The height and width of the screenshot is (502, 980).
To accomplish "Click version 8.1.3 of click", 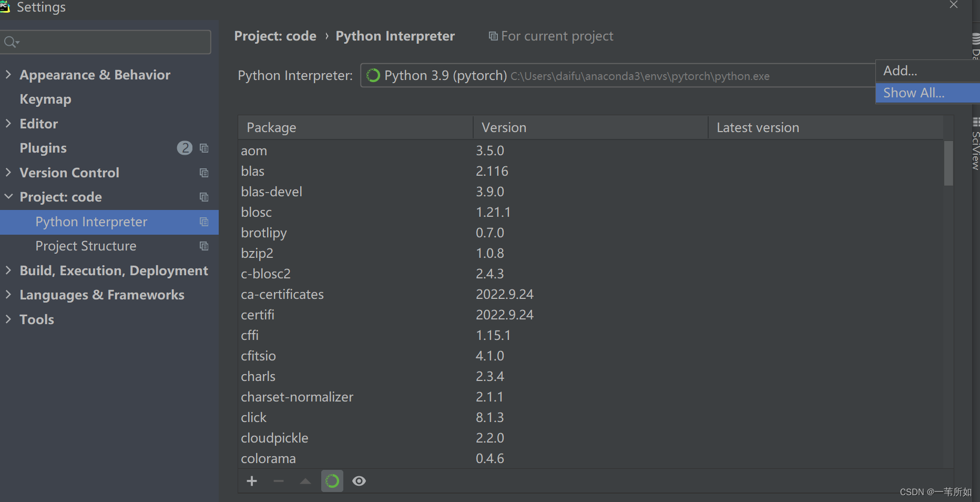I will coord(490,417).
